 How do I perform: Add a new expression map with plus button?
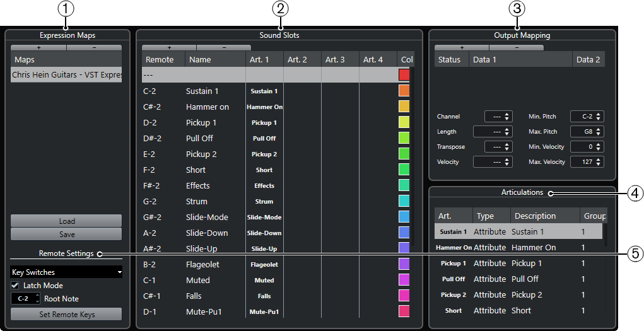38,48
